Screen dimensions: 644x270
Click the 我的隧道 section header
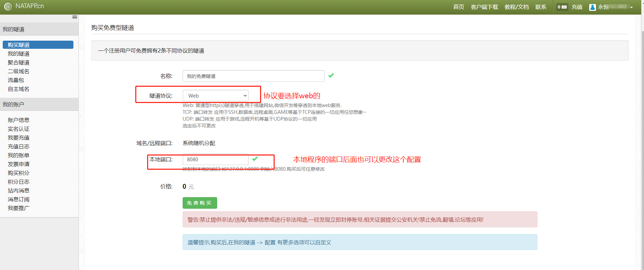pyautogui.click(x=39, y=29)
